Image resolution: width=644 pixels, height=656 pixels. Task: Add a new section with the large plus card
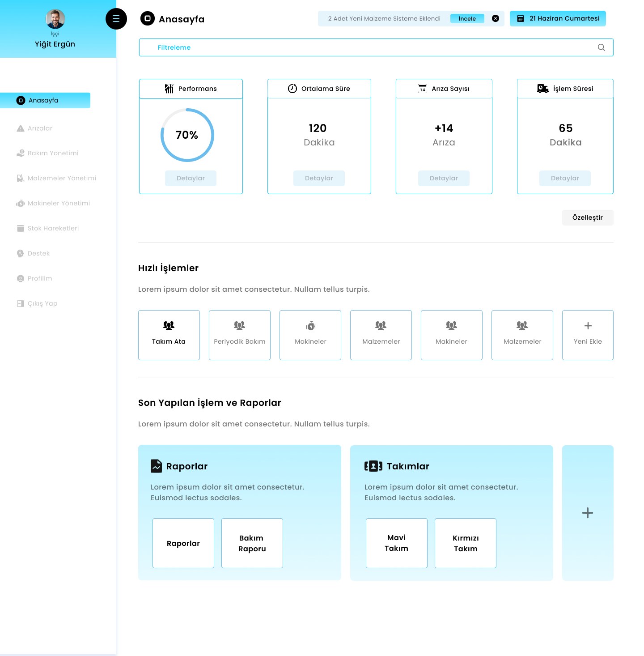588,513
